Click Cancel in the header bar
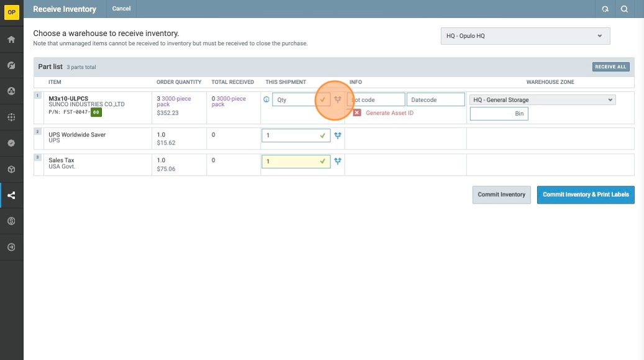 (x=121, y=9)
